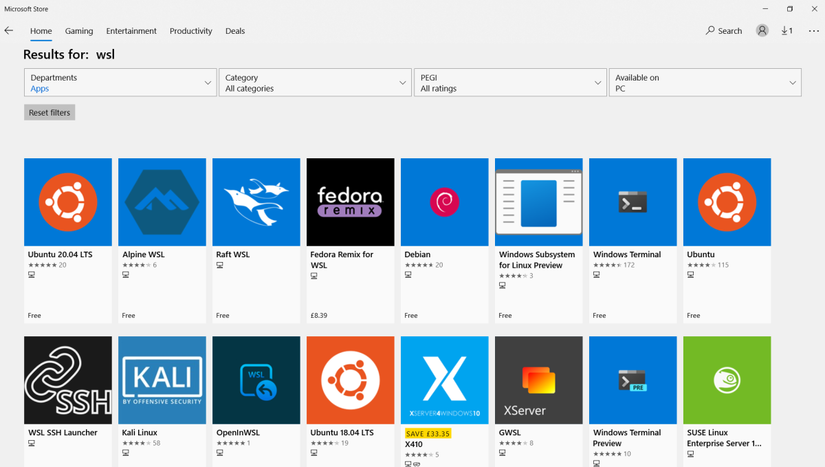825x467 pixels.
Task: Go back with the arrow icon
Action: (x=9, y=31)
